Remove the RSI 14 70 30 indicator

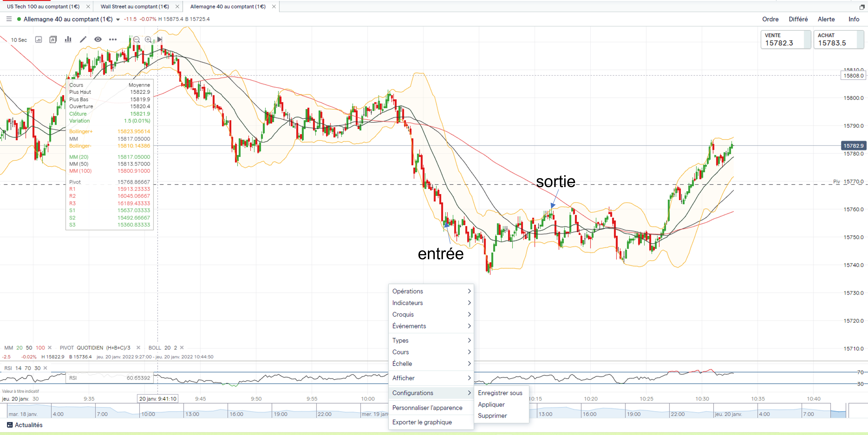point(46,368)
